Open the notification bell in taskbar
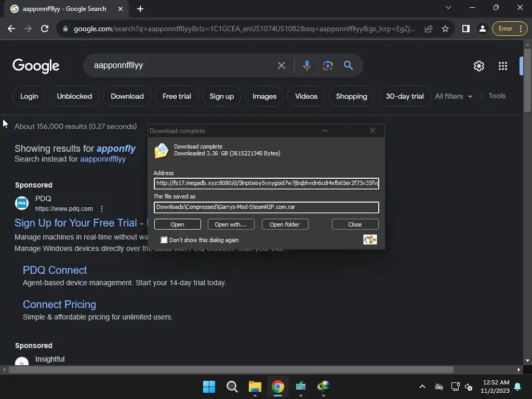 pyautogui.click(x=518, y=387)
